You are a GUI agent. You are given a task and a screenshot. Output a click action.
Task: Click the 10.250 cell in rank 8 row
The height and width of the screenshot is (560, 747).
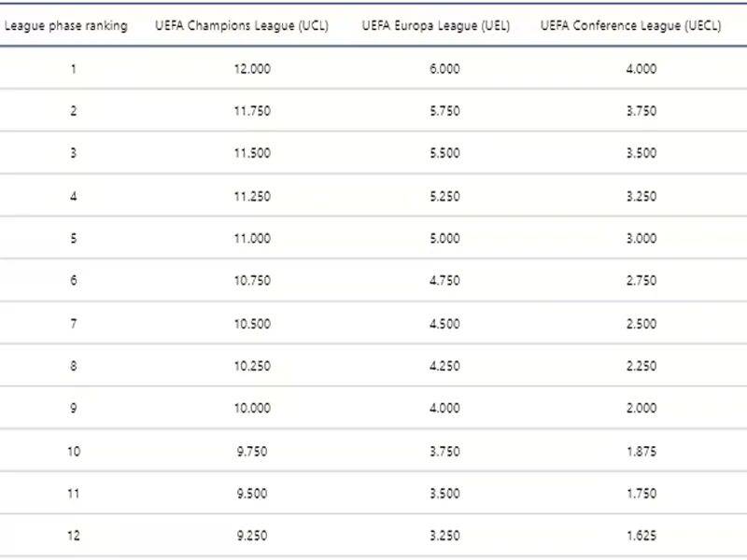252,366
